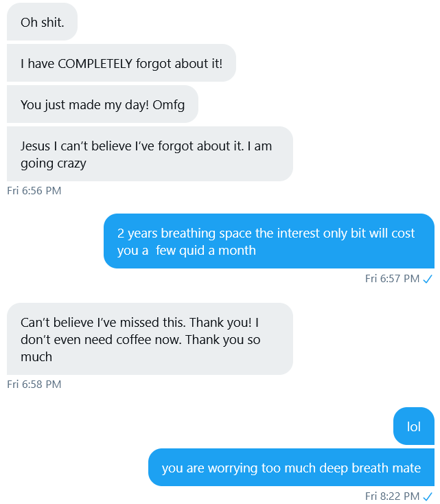Select the '2 years breathing space' sent message

(x=269, y=241)
